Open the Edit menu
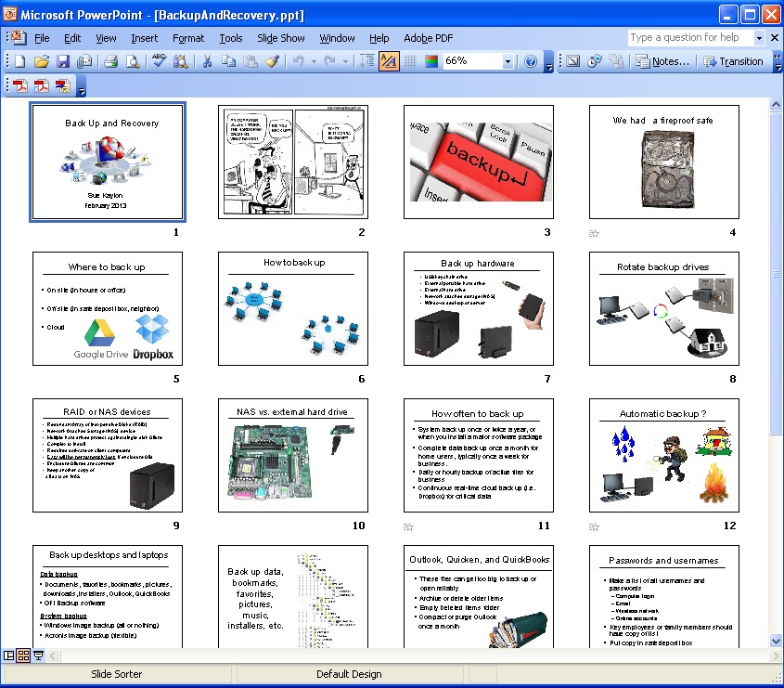This screenshot has width=784, height=688. pos(72,38)
